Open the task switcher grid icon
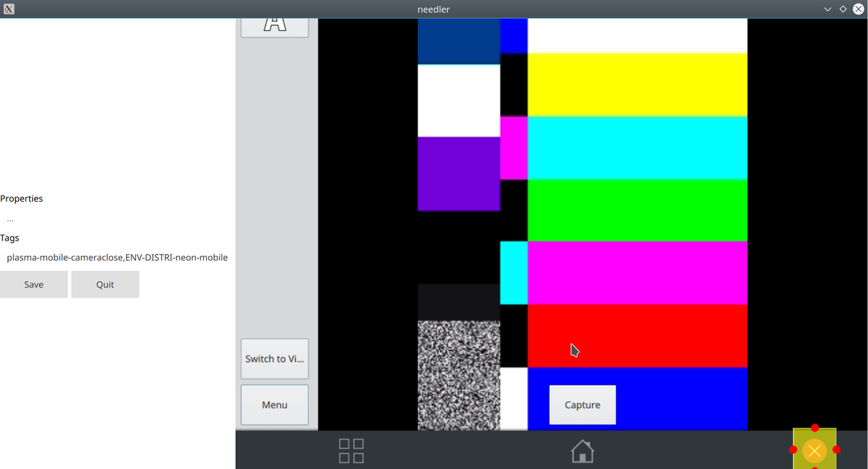The height and width of the screenshot is (469, 868). (x=351, y=451)
